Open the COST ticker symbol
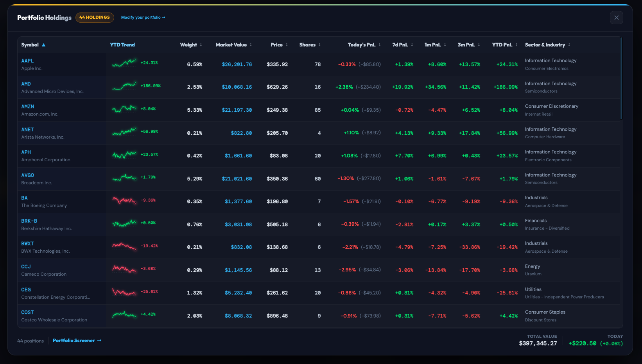 point(28,312)
